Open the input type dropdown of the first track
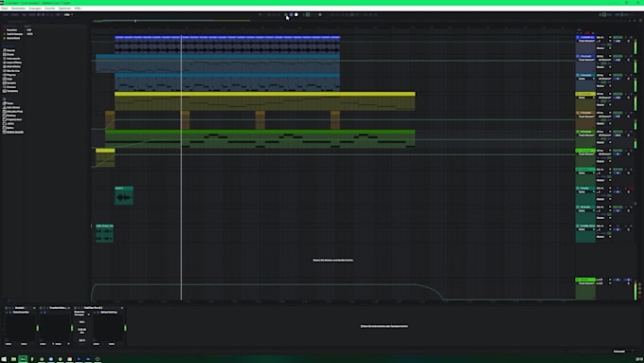 click(x=603, y=37)
